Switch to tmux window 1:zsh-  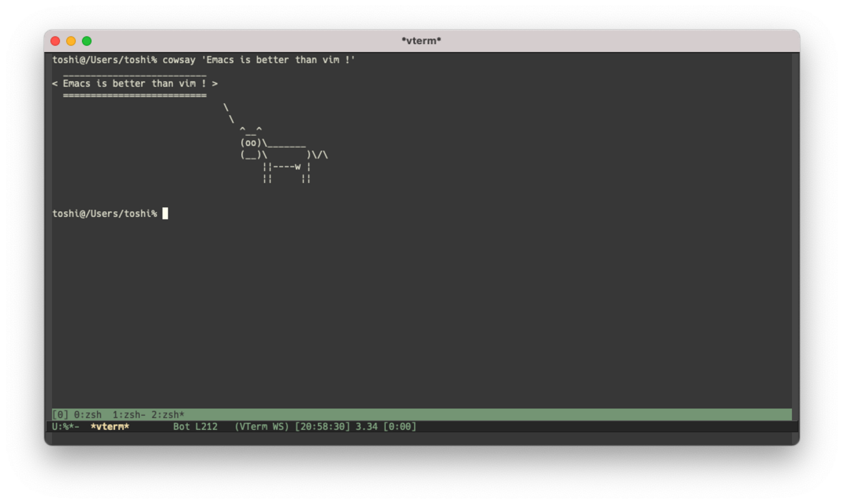coord(129,415)
